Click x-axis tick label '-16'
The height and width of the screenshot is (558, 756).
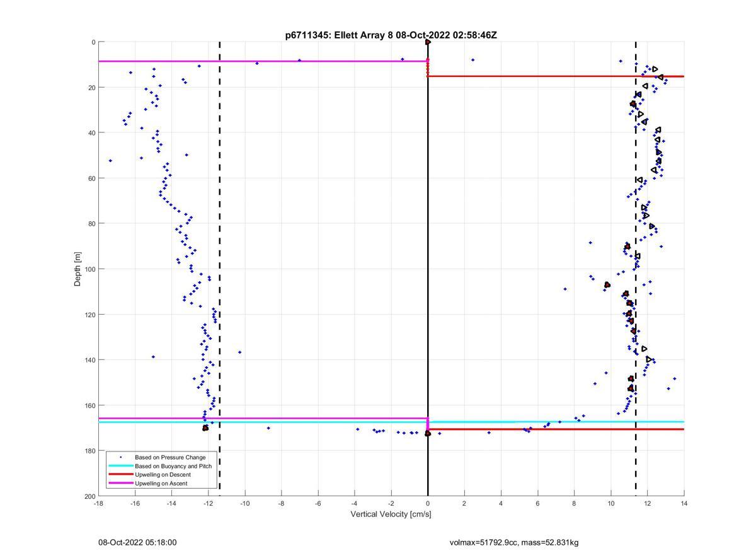pos(135,504)
